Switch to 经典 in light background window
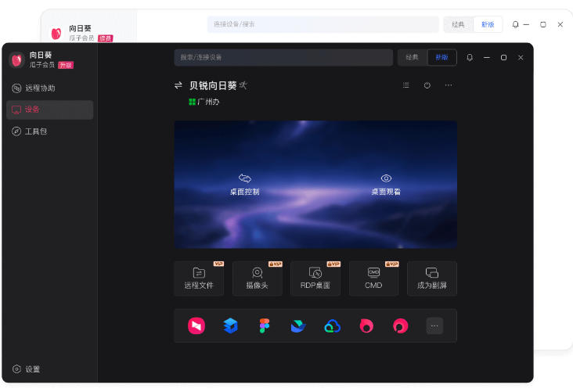This screenshot has width=573, height=392. click(458, 24)
